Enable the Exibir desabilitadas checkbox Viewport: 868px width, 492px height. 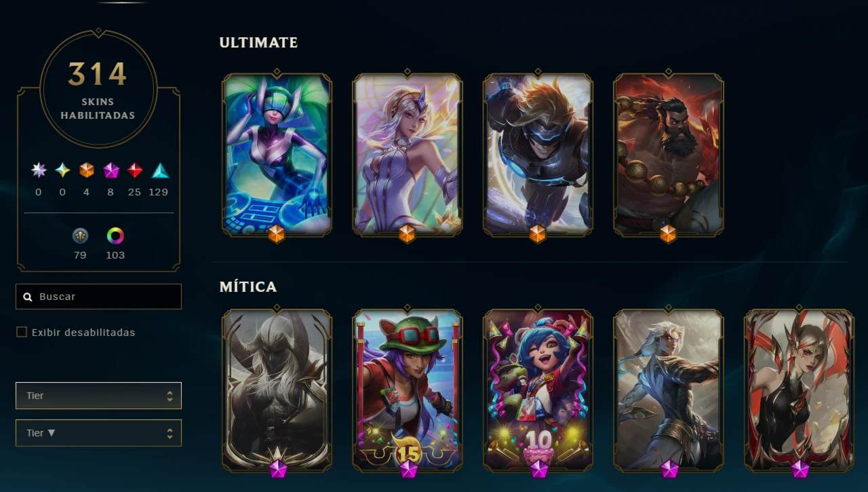click(22, 332)
